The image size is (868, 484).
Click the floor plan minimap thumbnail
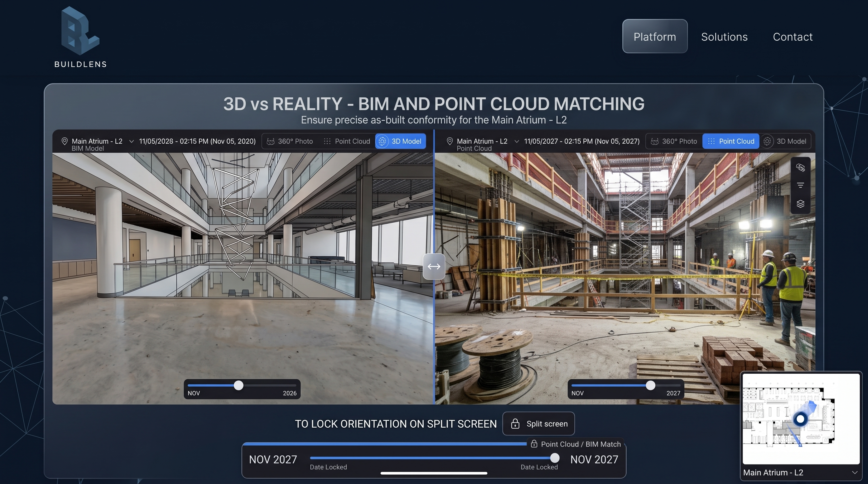[x=801, y=419]
